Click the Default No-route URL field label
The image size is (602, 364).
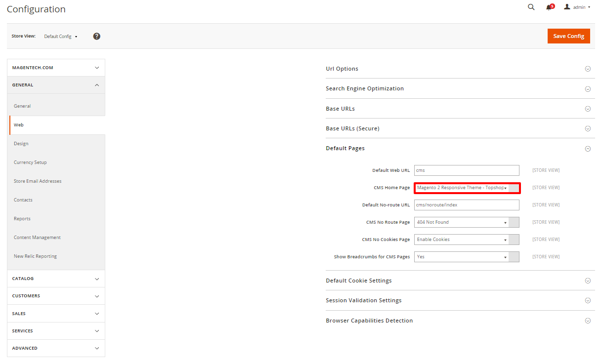tap(386, 205)
